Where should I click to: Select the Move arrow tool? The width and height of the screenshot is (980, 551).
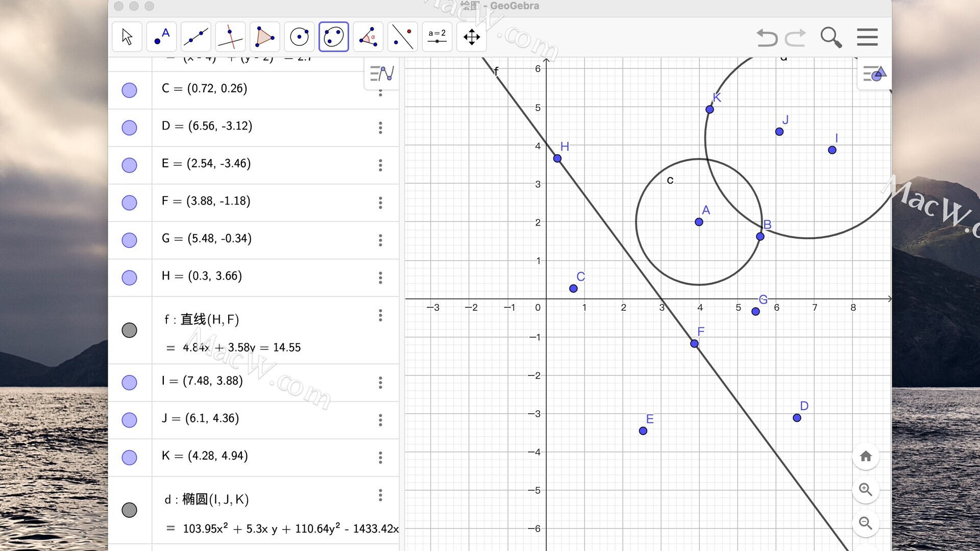127,37
